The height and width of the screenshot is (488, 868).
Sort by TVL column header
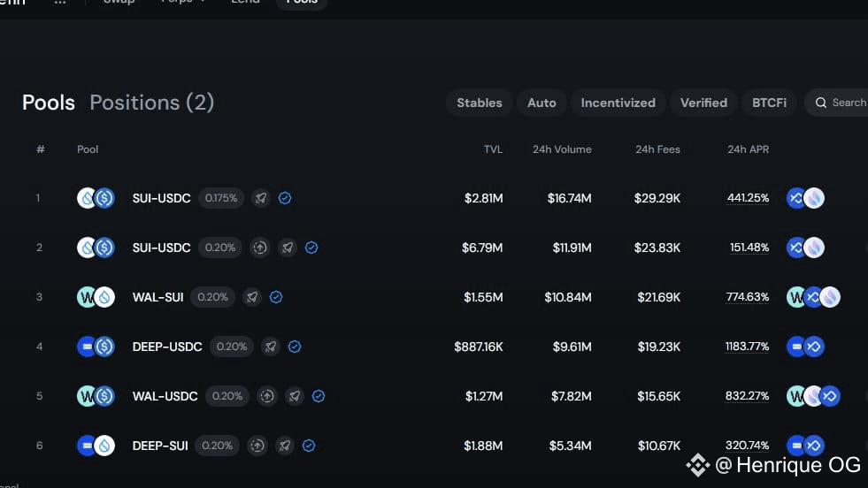pos(493,149)
